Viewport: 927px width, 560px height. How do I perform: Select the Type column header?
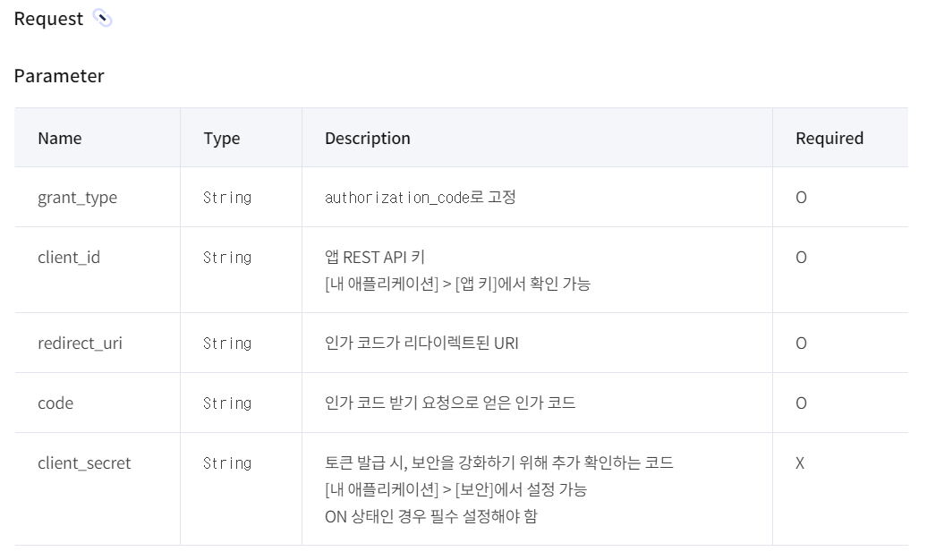(222, 139)
